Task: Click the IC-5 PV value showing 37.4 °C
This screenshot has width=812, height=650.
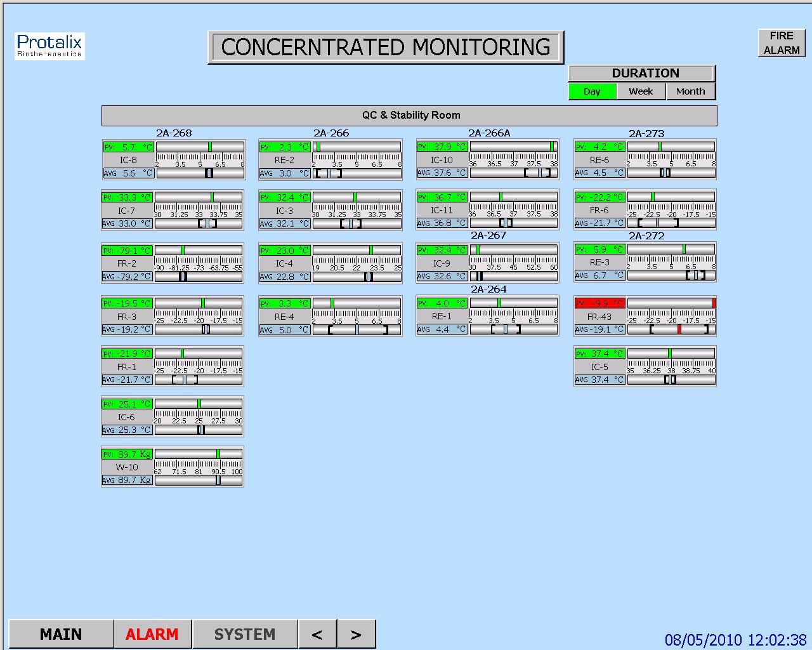Action: [599, 354]
